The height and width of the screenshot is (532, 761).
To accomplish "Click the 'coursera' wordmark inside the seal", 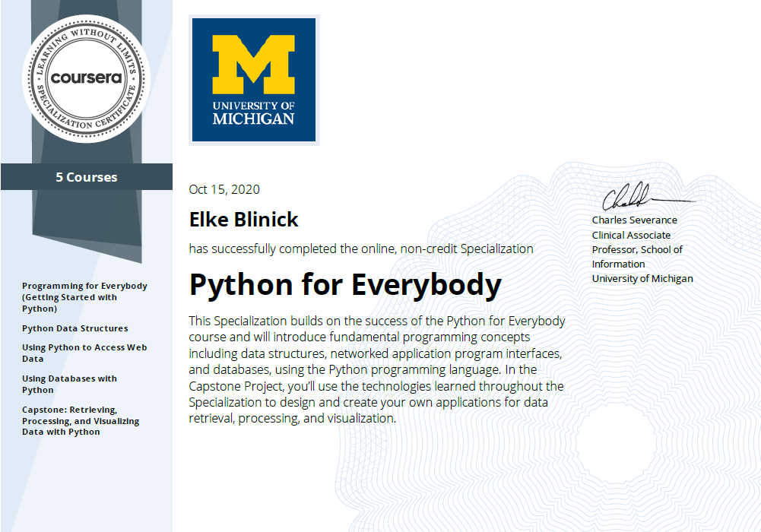I will 87,78.
